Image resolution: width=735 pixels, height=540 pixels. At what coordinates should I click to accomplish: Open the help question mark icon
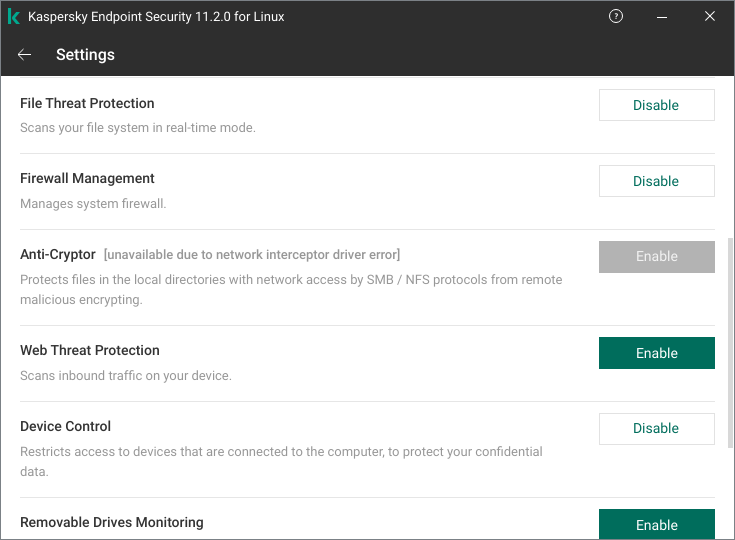615,16
